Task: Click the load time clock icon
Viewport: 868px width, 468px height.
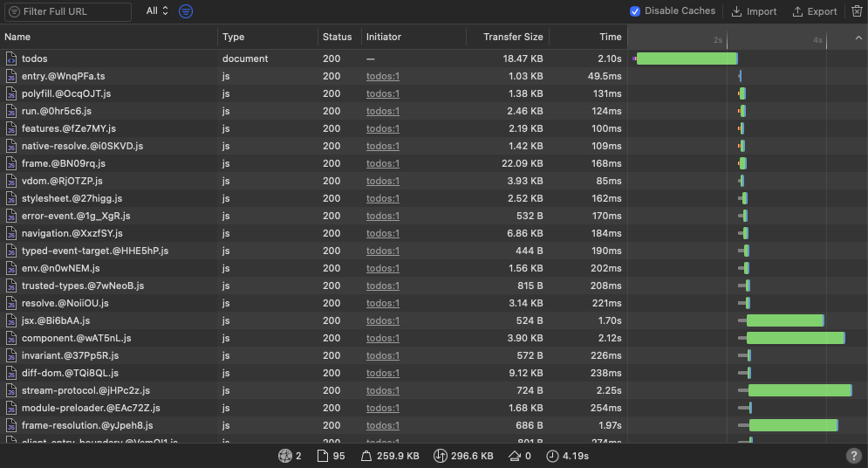Action: coord(552,456)
